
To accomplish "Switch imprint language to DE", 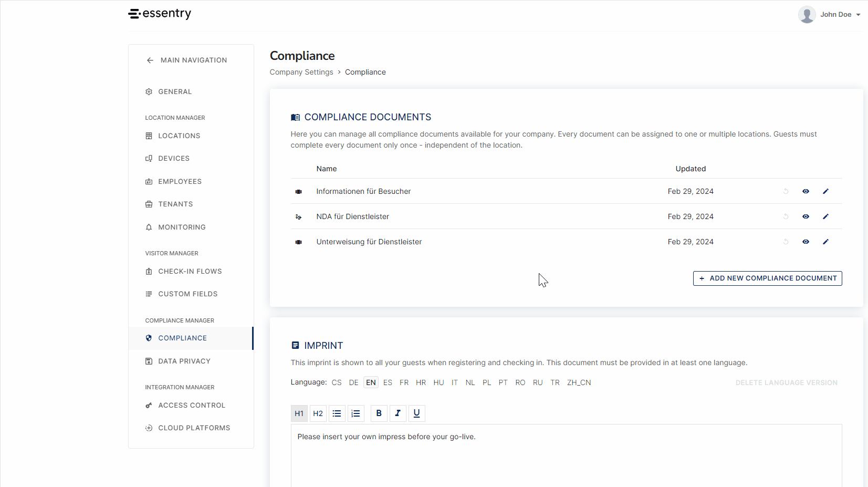I will point(354,383).
